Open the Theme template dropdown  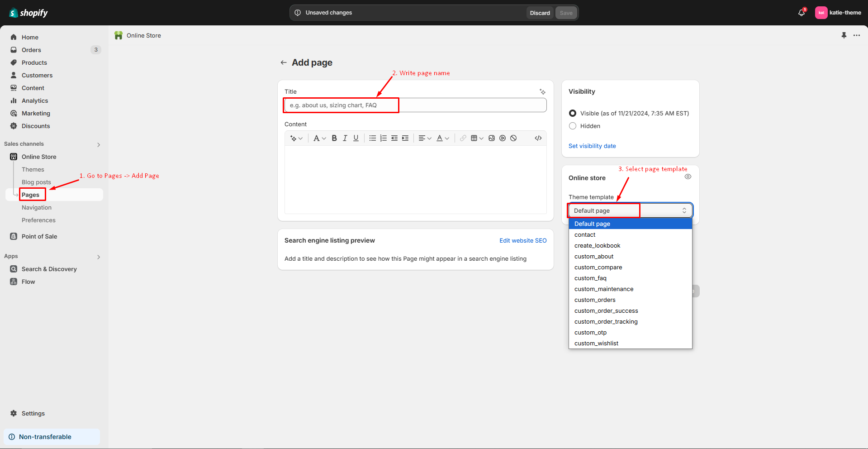tap(630, 210)
